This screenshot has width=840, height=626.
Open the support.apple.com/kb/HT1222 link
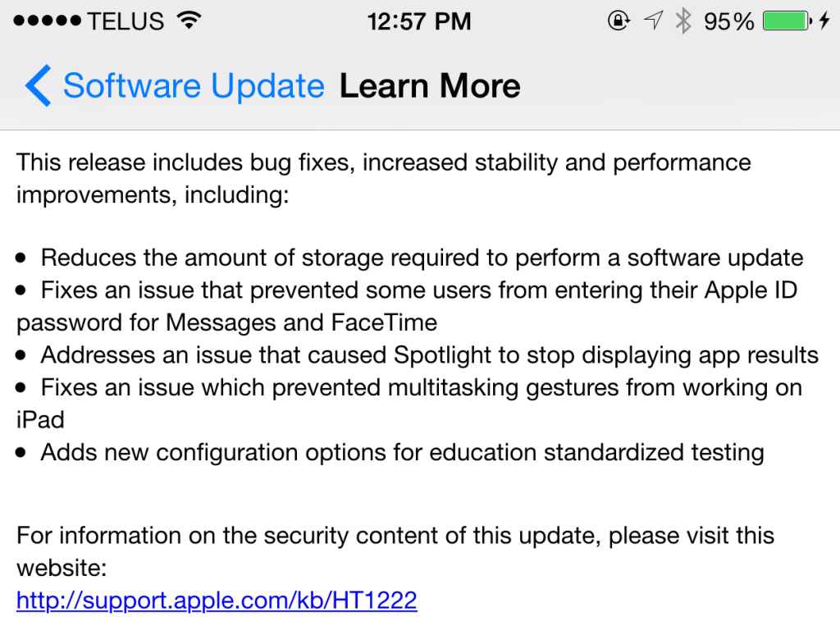[x=217, y=601]
